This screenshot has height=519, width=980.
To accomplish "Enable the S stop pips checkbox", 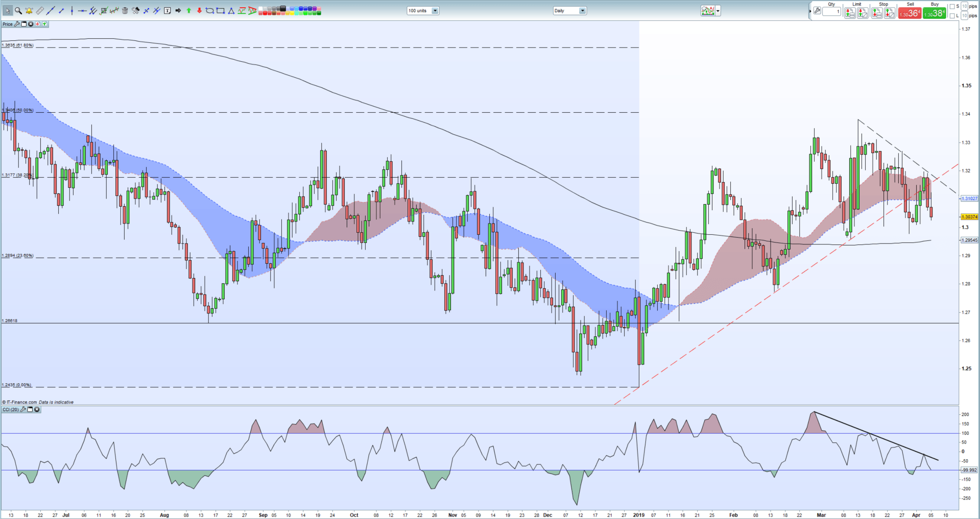I will [952, 7].
